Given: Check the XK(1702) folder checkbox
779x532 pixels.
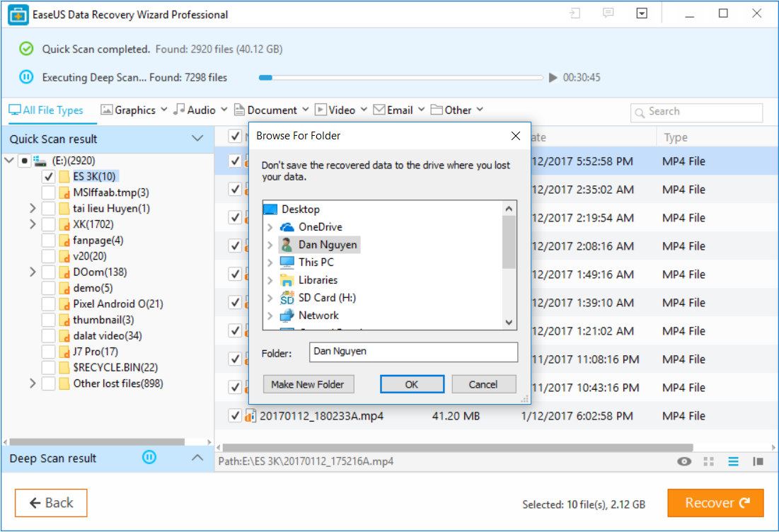Looking at the screenshot, I should [48, 224].
